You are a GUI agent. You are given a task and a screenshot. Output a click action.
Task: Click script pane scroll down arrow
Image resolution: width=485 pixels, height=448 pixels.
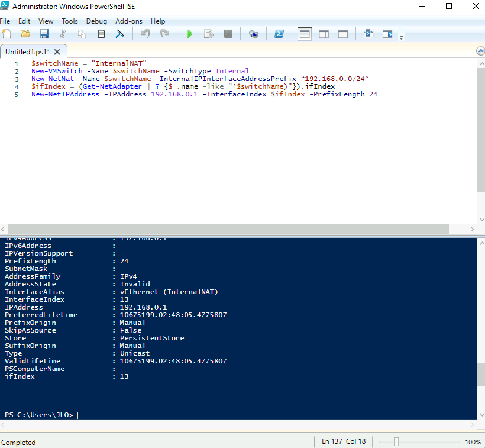coord(481,220)
